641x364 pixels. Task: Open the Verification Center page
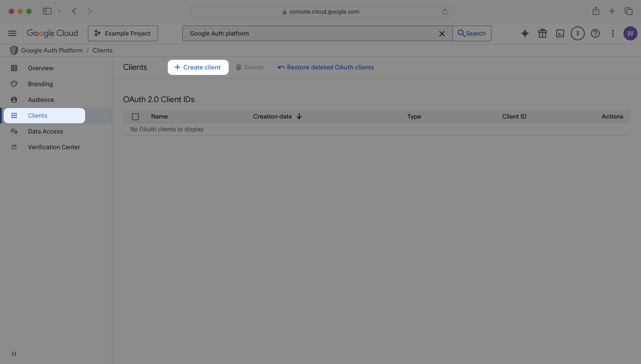click(54, 147)
